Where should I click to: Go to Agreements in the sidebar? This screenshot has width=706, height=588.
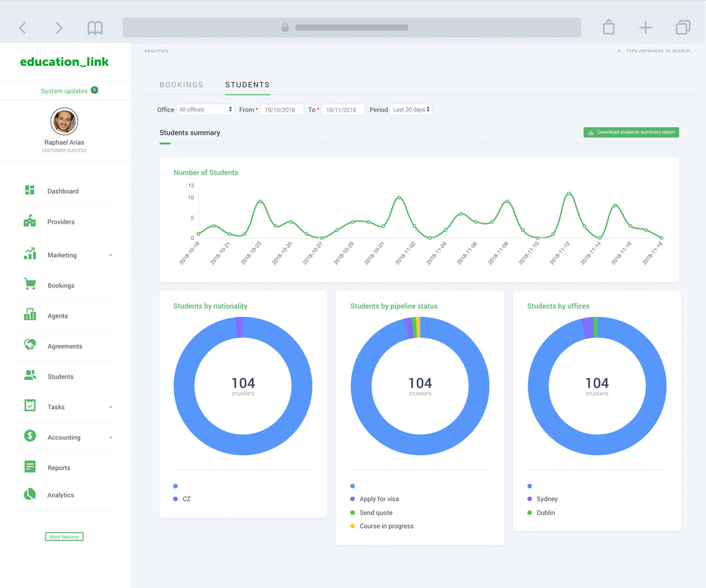pyautogui.click(x=64, y=346)
